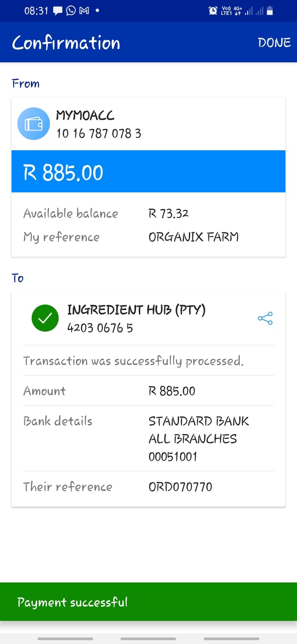Tap the share icon beside Ingredient Hub

point(265,318)
